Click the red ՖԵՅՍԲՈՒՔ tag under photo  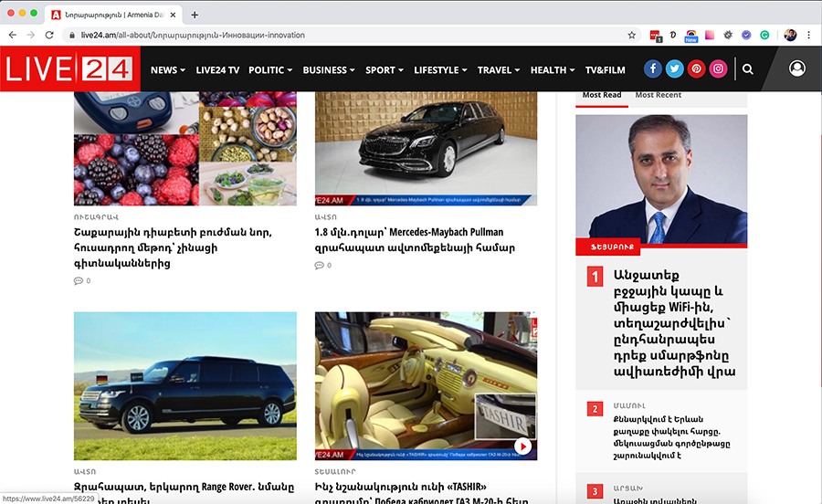coord(607,247)
